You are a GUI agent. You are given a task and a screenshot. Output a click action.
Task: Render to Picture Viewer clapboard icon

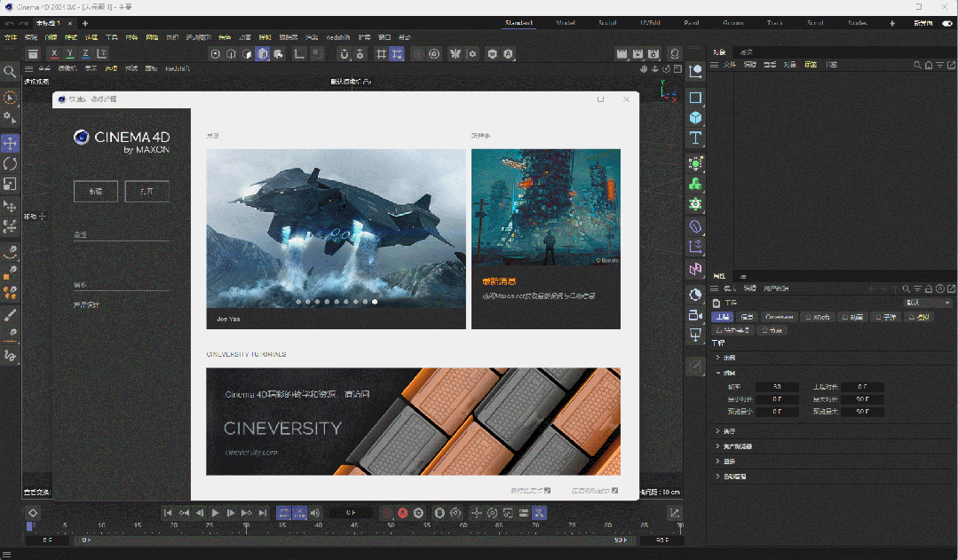pyautogui.click(x=637, y=54)
